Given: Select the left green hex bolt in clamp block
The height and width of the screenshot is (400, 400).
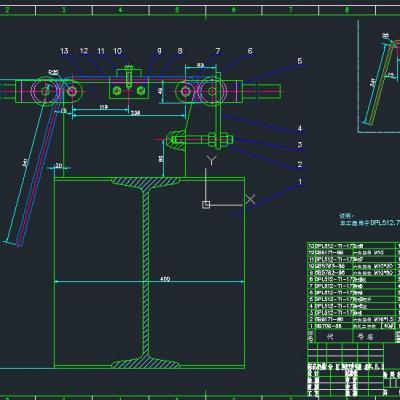Looking at the screenshot, I should [117, 90].
